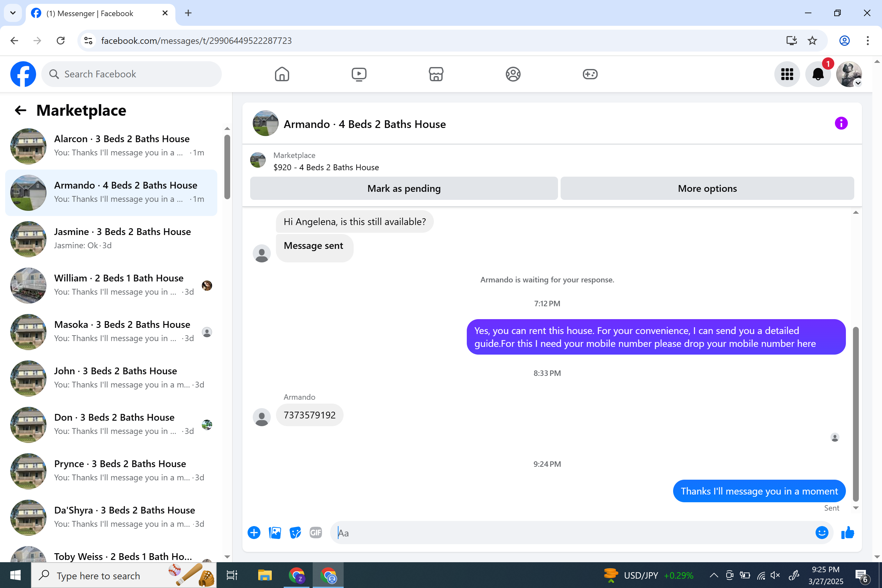Click Armando's house thumbnail in chat header
The height and width of the screenshot is (588, 882).
(266, 123)
